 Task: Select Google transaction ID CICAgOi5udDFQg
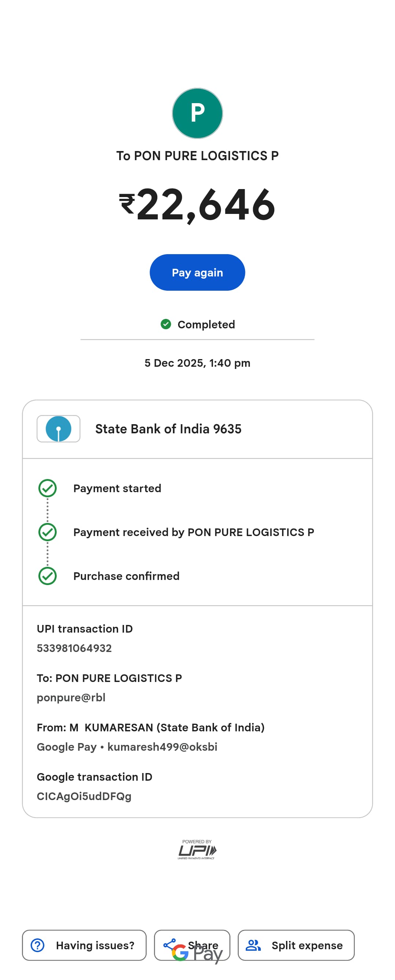pyautogui.click(x=84, y=796)
